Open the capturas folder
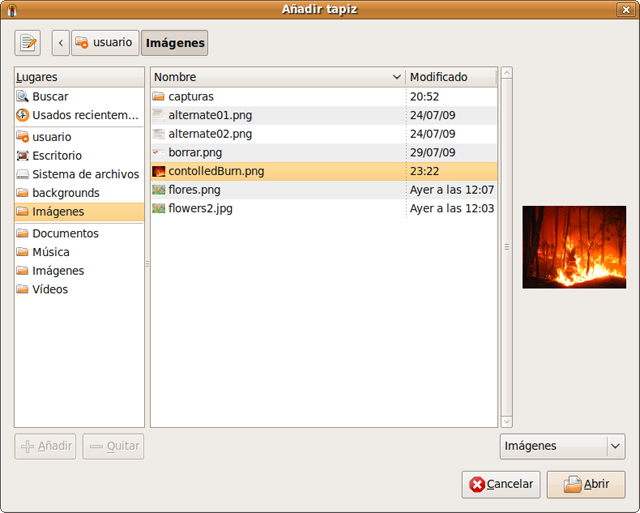Viewport: 640px width, 513px height. point(190,97)
